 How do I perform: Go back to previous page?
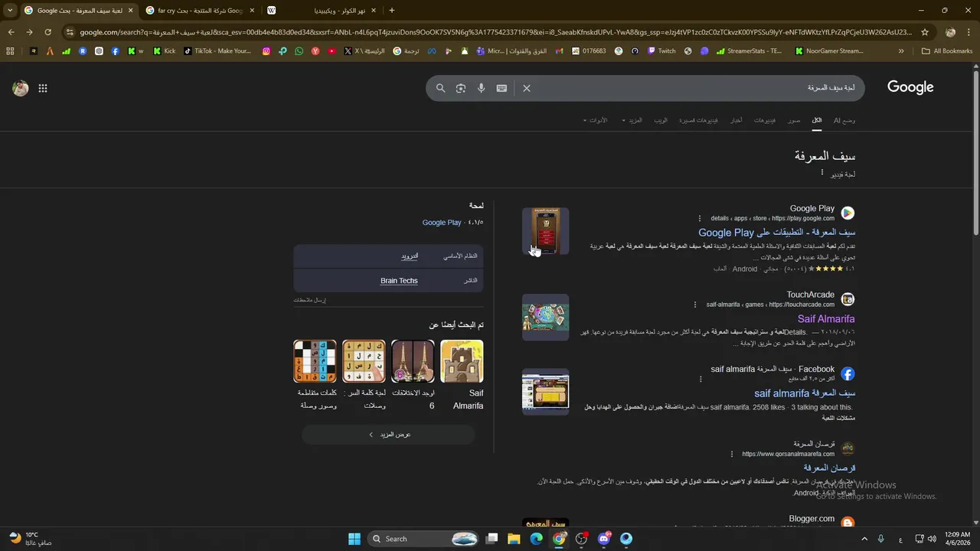pyautogui.click(x=11, y=32)
